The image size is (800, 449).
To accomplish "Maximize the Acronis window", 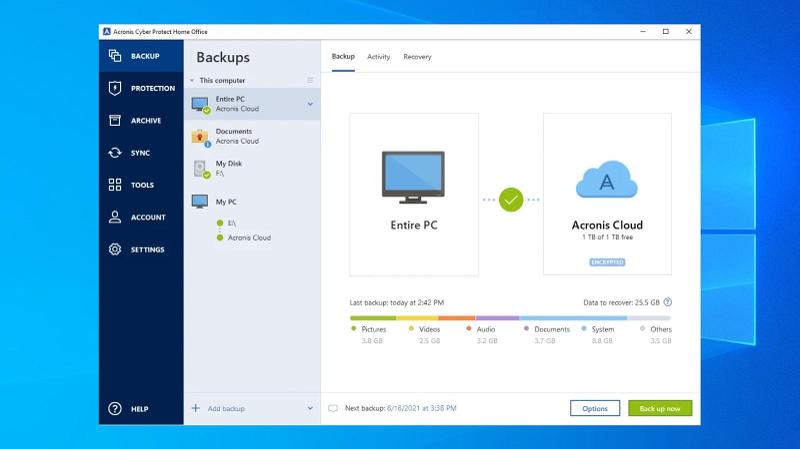I will pyautogui.click(x=665, y=32).
